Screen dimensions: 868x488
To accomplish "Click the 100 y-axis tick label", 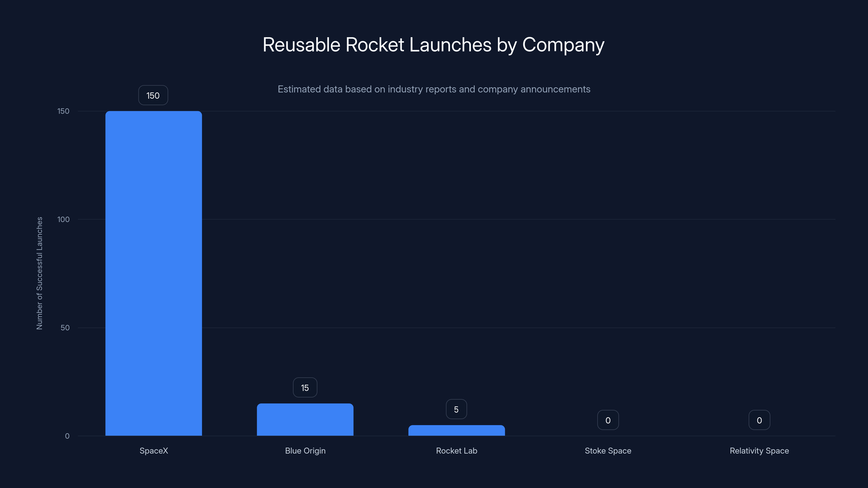I will 63,220.
